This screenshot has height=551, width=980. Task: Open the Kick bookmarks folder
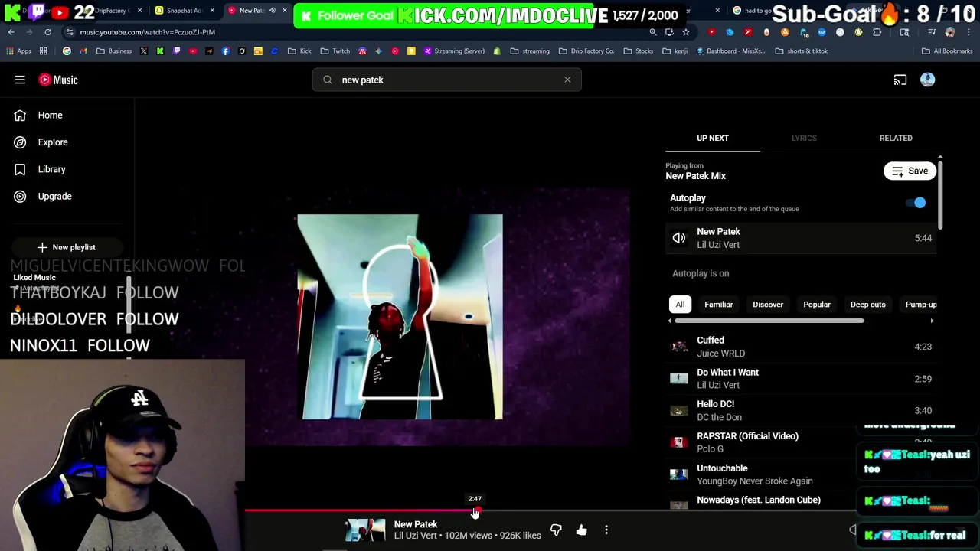299,51
